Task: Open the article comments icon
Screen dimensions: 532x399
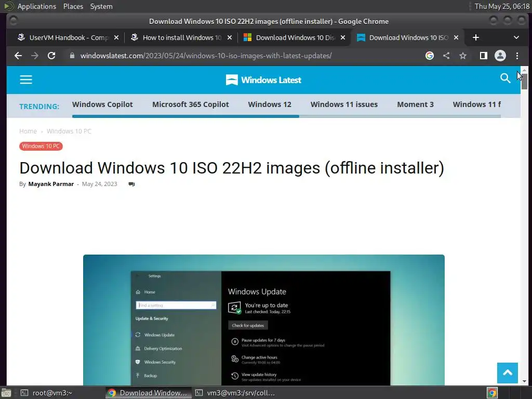Action: click(131, 184)
